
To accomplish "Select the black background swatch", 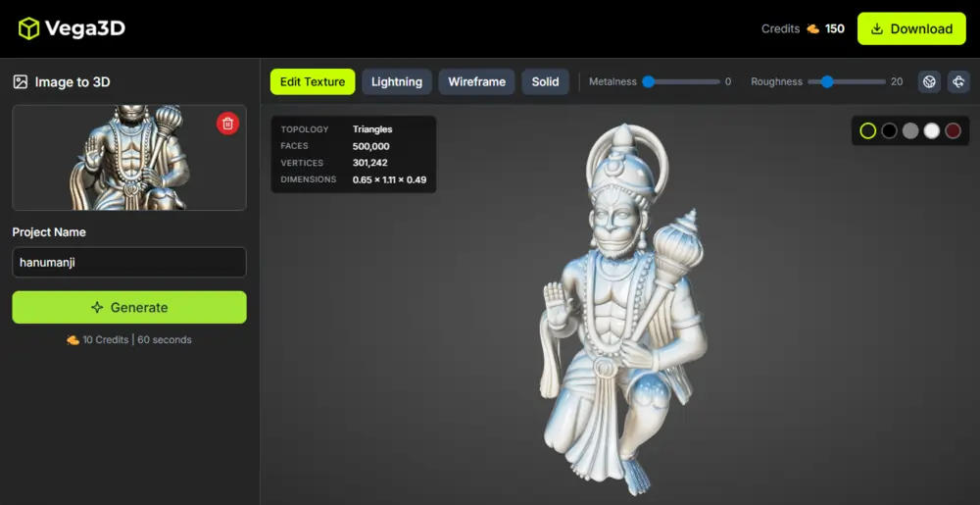I will 890,130.
